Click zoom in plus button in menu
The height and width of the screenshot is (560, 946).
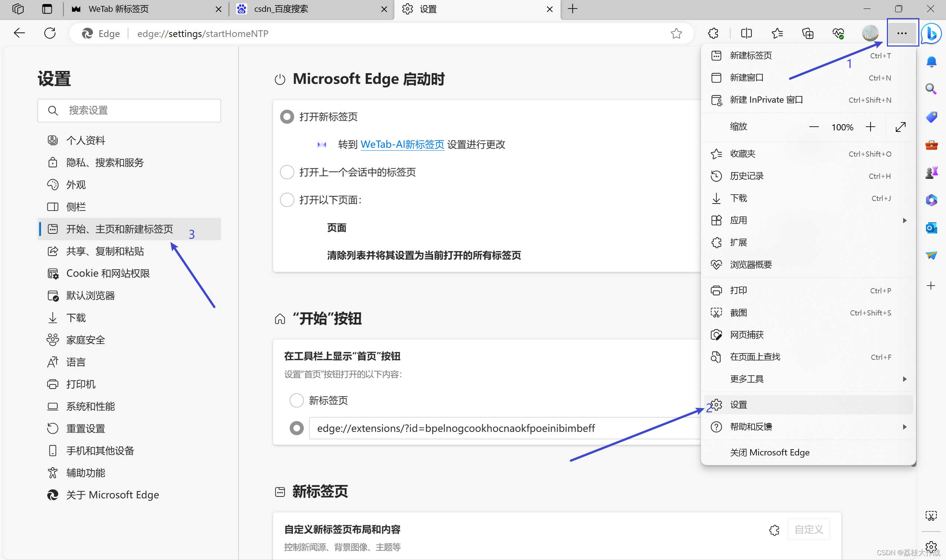point(871,127)
